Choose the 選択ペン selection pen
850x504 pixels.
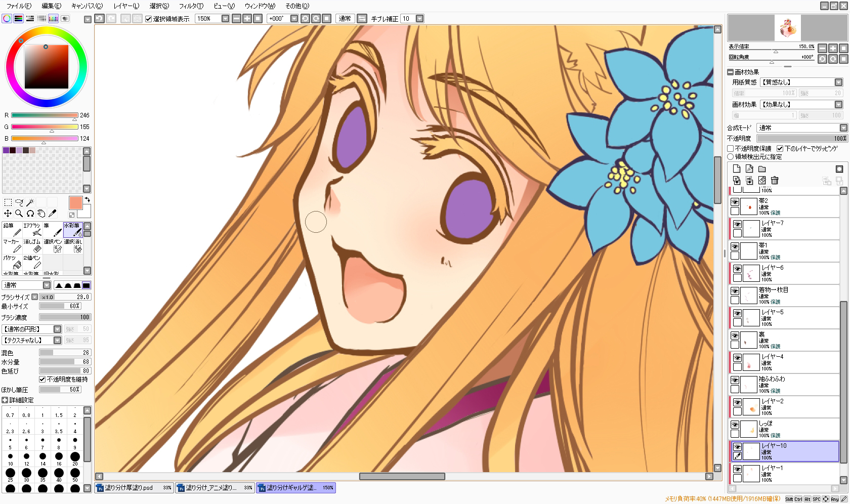tap(53, 246)
